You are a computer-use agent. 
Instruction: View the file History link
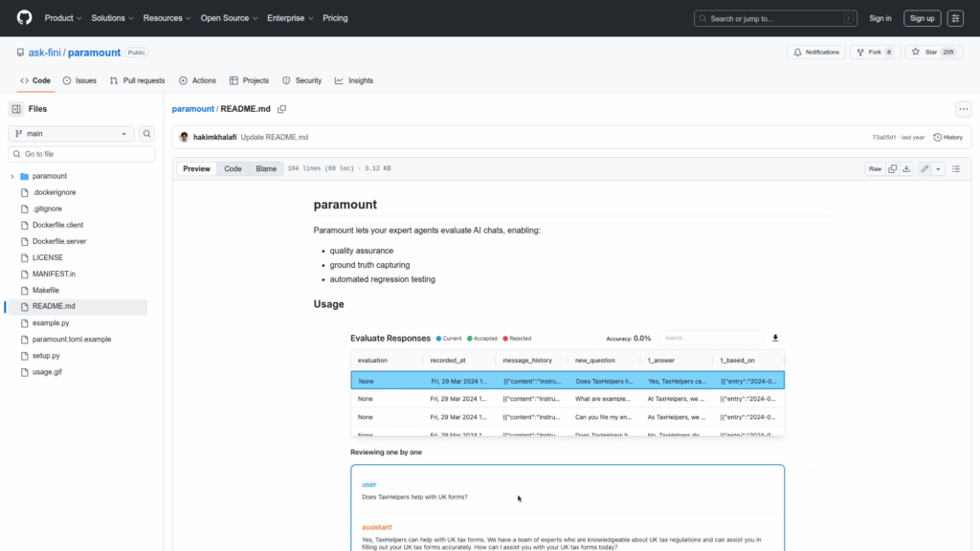point(947,137)
